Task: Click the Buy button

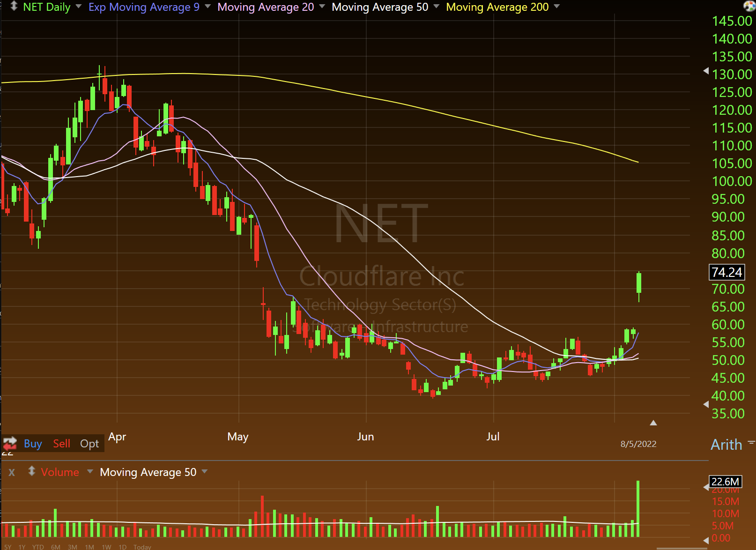Action: (33, 443)
